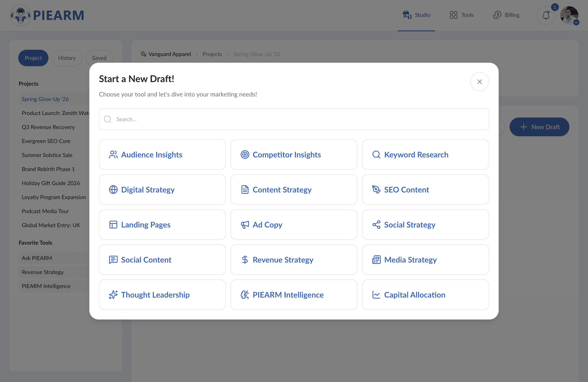Switch to the History tab

coord(67,58)
